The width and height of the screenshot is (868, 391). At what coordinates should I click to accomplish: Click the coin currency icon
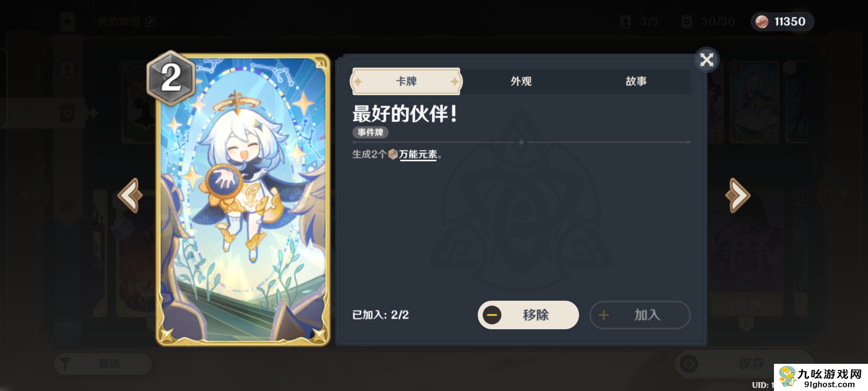762,22
